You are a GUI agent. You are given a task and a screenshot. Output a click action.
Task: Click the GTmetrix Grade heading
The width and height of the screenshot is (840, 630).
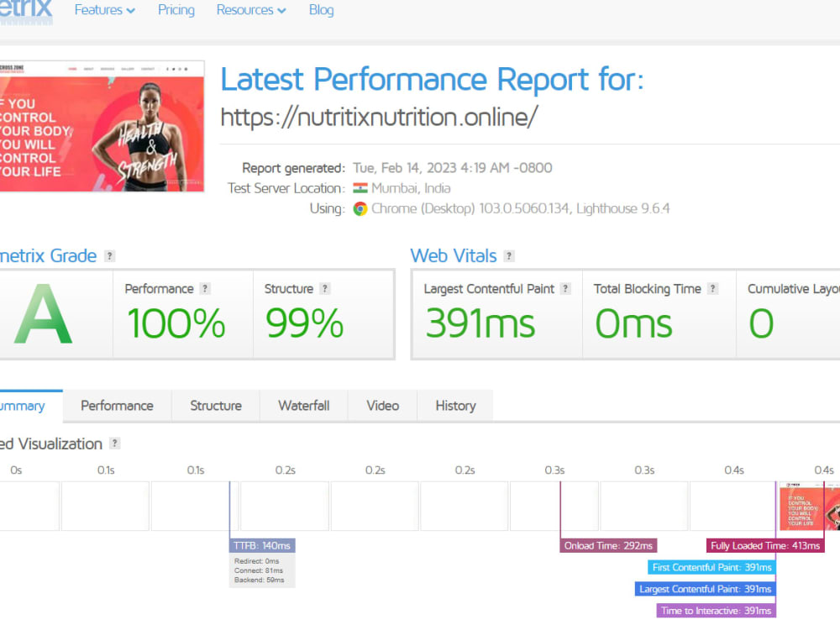tap(48, 256)
